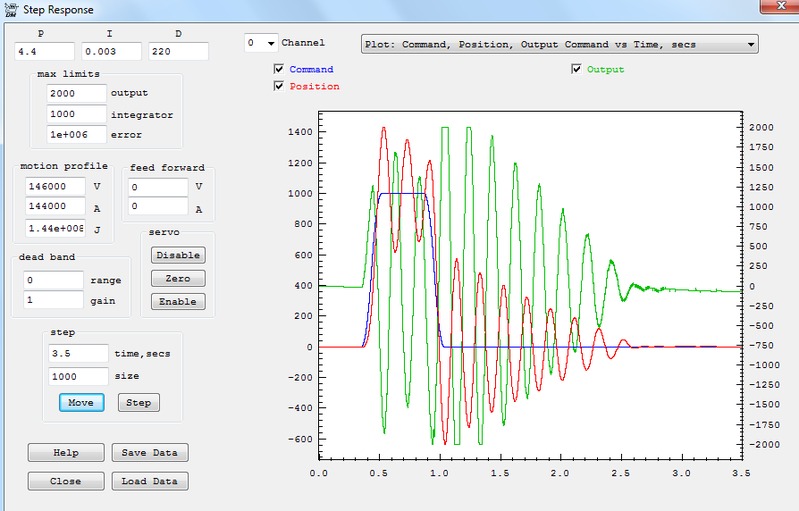
Task: Toggle the Position plot checkbox
Action: [x=279, y=87]
